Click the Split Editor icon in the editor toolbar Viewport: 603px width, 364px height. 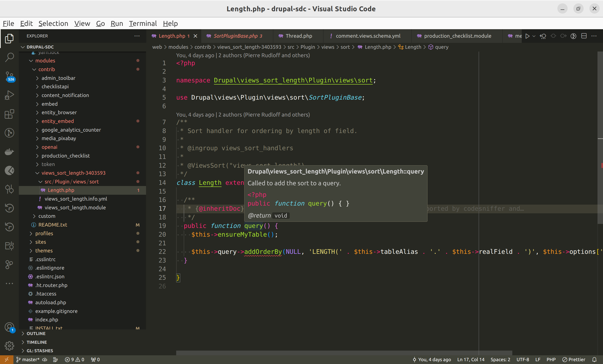[x=584, y=36]
